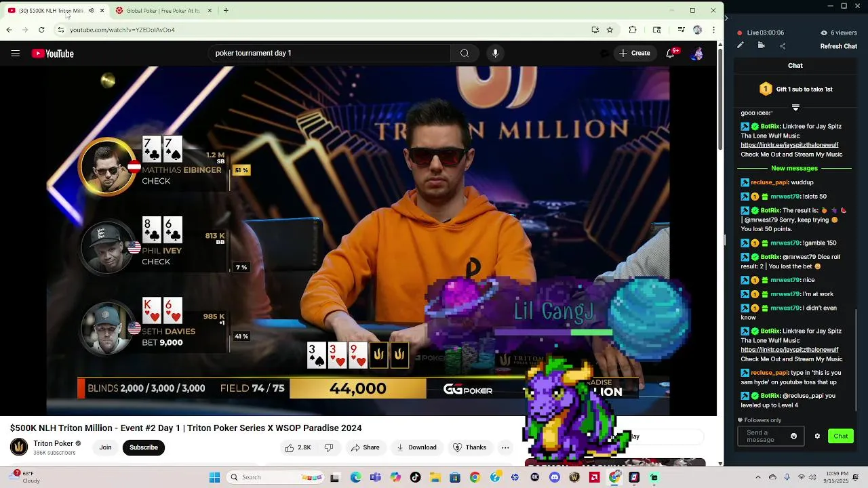Open the taskbar weather widget showing 68°F
The image size is (868, 488).
click(x=26, y=477)
